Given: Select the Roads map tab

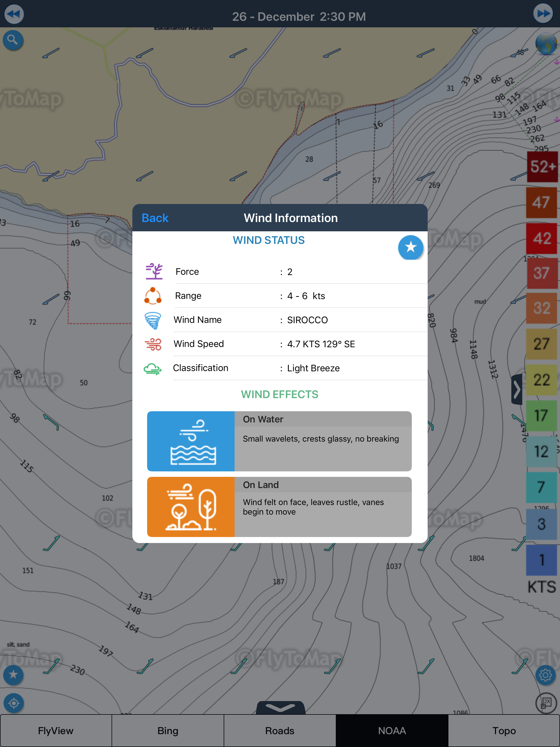Looking at the screenshot, I should (280, 730).
